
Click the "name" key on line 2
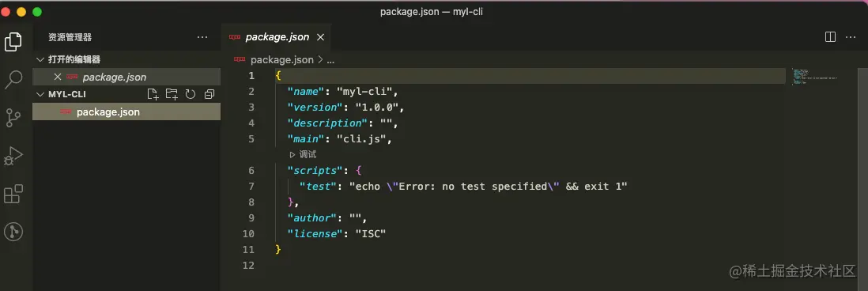pos(306,91)
